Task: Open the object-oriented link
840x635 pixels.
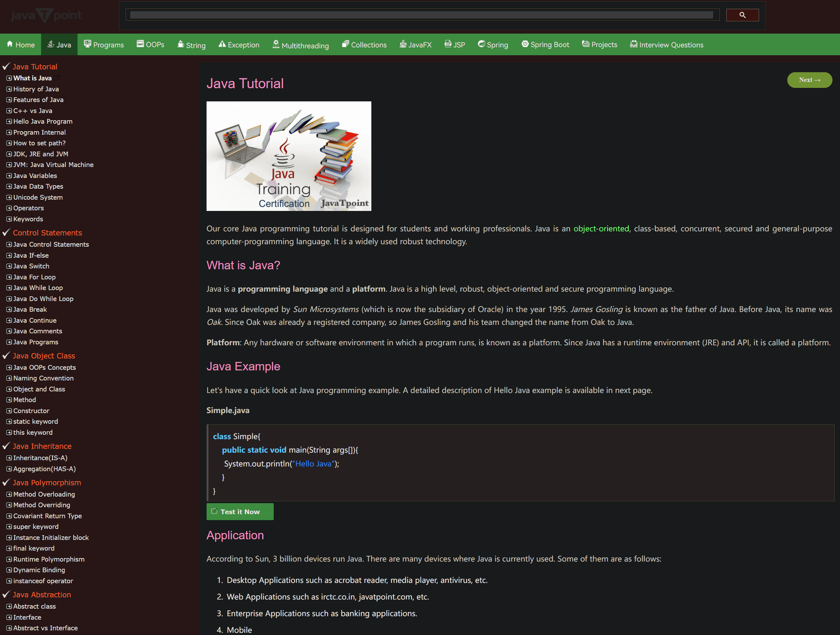Action: pyautogui.click(x=601, y=229)
